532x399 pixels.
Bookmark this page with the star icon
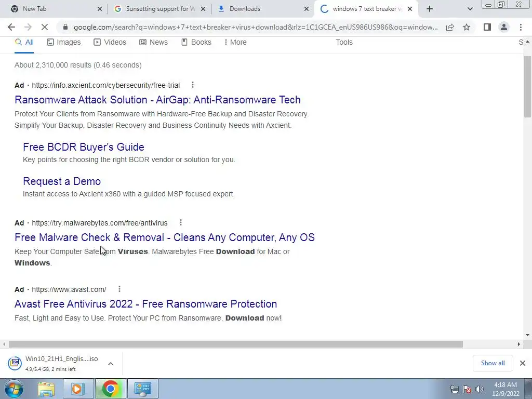pos(467,27)
